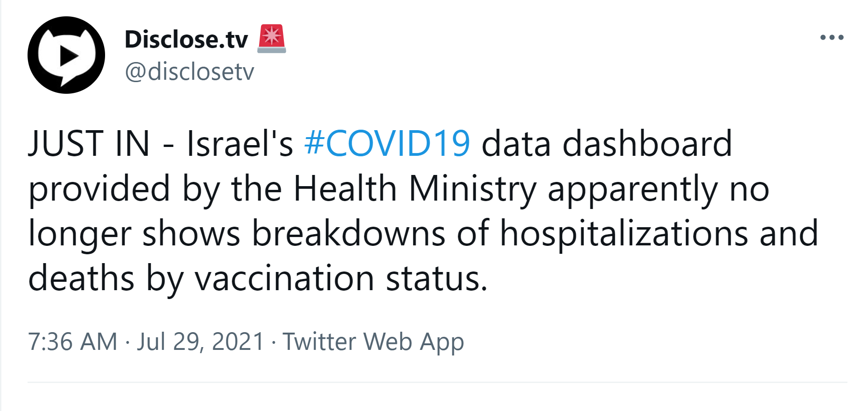
Task: Click the word 'breakdowns' in tweet text
Action: [348, 233]
